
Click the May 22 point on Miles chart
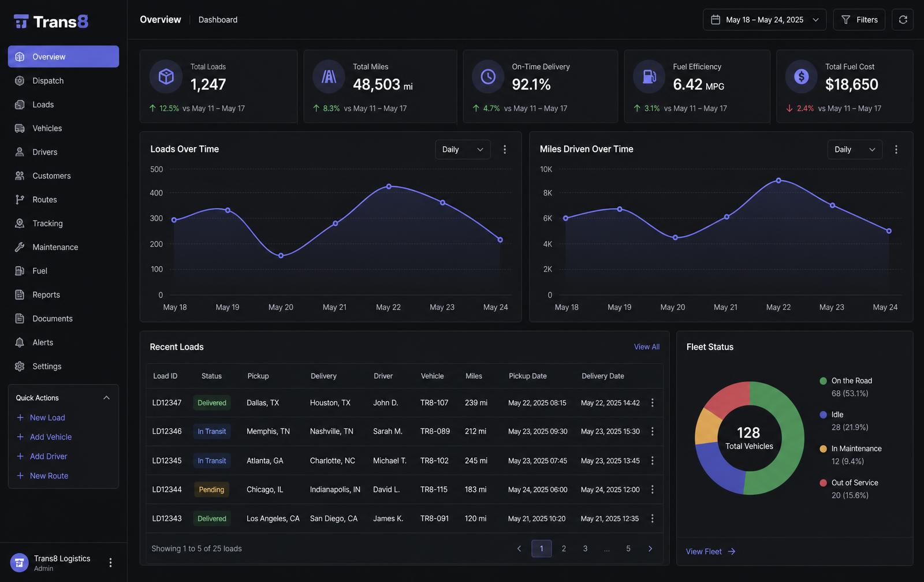point(778,181)
